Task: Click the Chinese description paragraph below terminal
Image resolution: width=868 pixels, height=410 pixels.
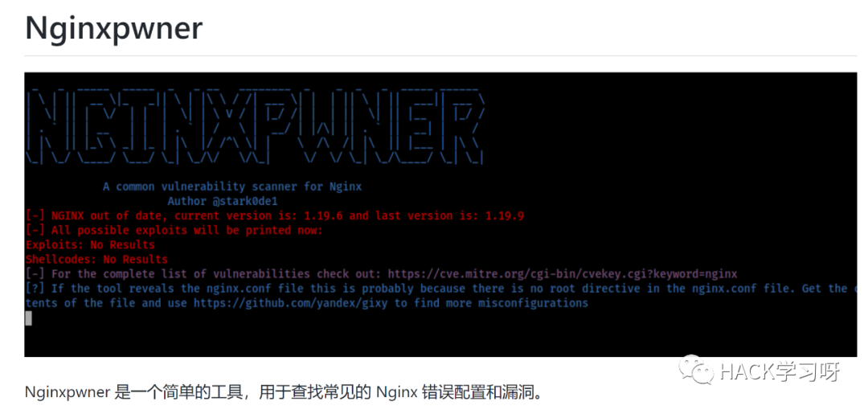Action: 285,392
